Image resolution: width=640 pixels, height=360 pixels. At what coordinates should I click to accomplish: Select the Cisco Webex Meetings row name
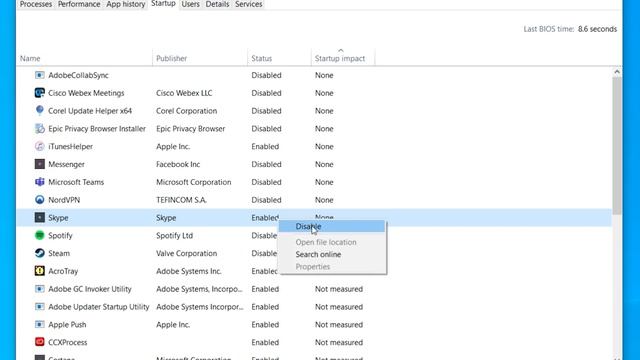point(86,93)
